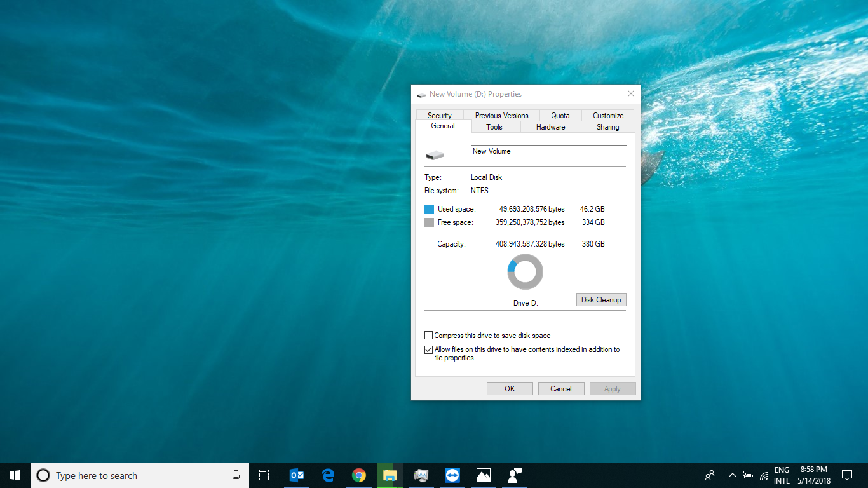This screenshot has height=488, width=868.
Task: Enable Compress this drive checkbox
Action: click(x=428, y=335)
